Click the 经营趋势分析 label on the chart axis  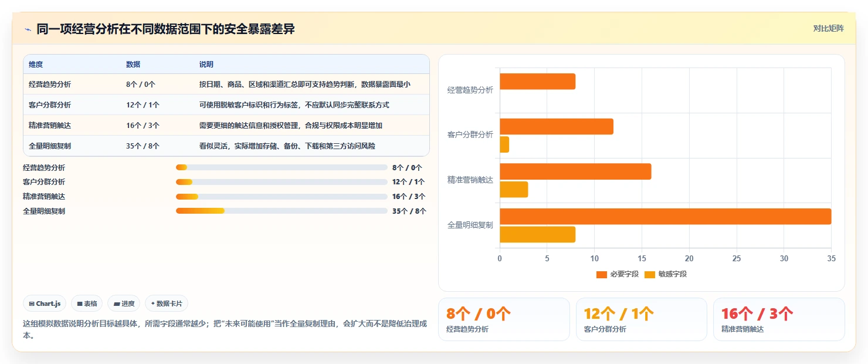pyautogui.click(x=470, y=90)
